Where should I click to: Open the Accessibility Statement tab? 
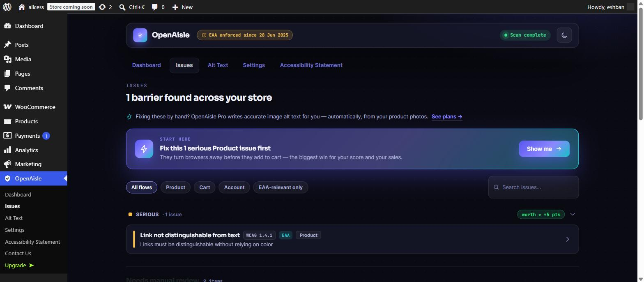[x=311, y=65]
